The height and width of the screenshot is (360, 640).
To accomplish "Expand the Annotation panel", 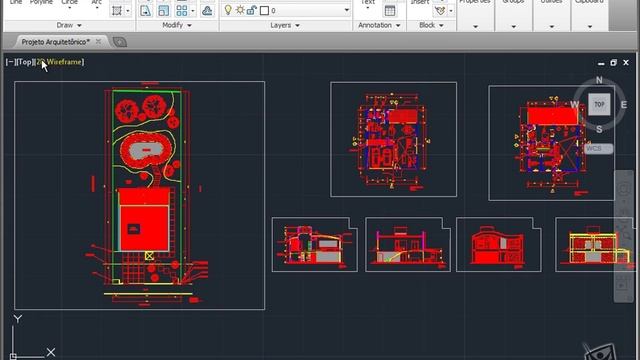I will pos(379,25).
